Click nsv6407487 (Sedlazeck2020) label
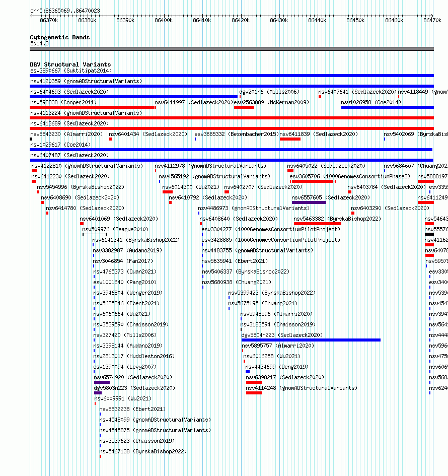This screenshot has width=448, height=476. pyautogui.click(x=69, y=156)
